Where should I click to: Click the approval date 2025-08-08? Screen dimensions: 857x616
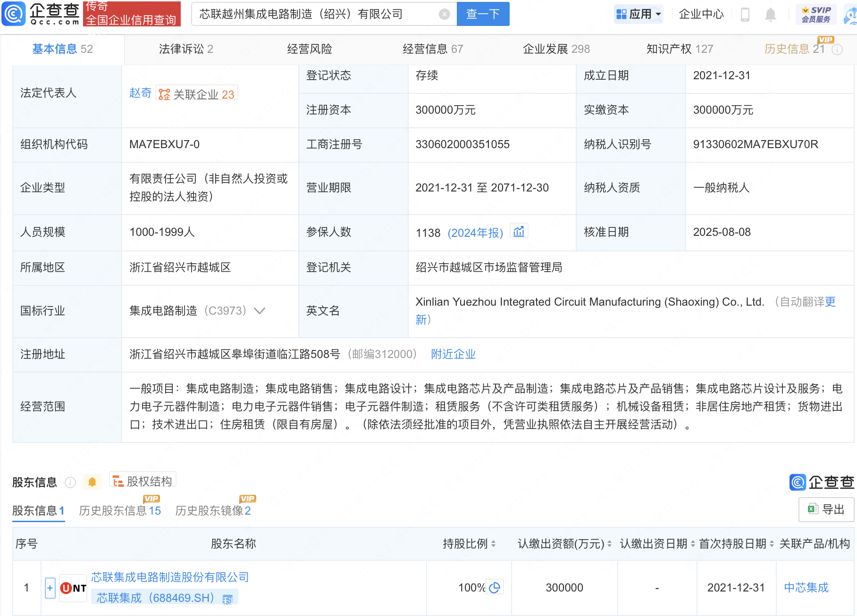point(722,232)
